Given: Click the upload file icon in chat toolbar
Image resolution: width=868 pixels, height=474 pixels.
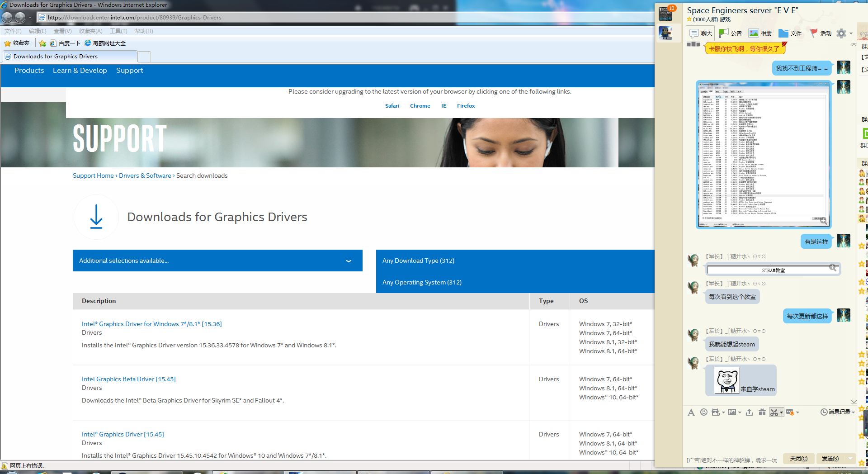Looking at the screenshot, I should click(x=750, y=412).
